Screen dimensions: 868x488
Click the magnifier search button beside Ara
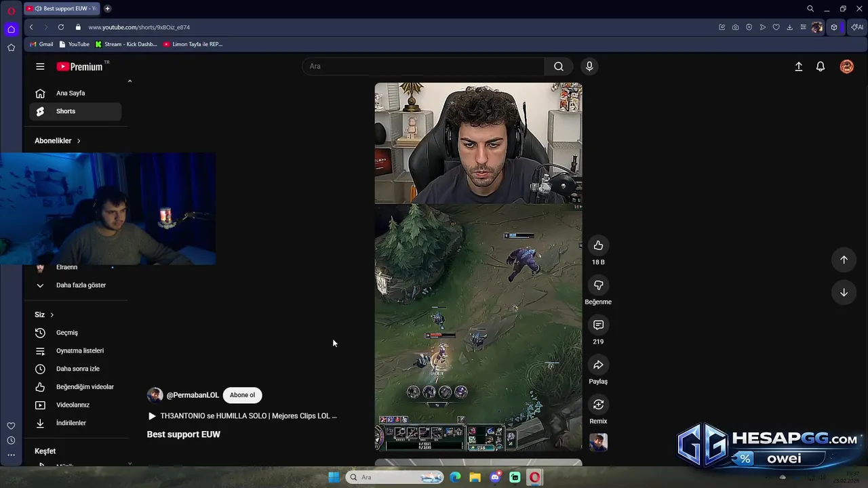558,66
